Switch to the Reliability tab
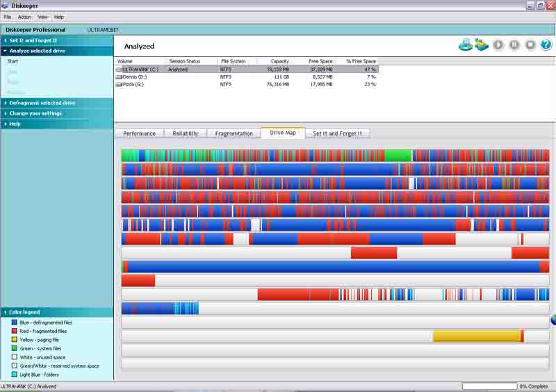Screen dimensions: 556x392 point(185,133)
